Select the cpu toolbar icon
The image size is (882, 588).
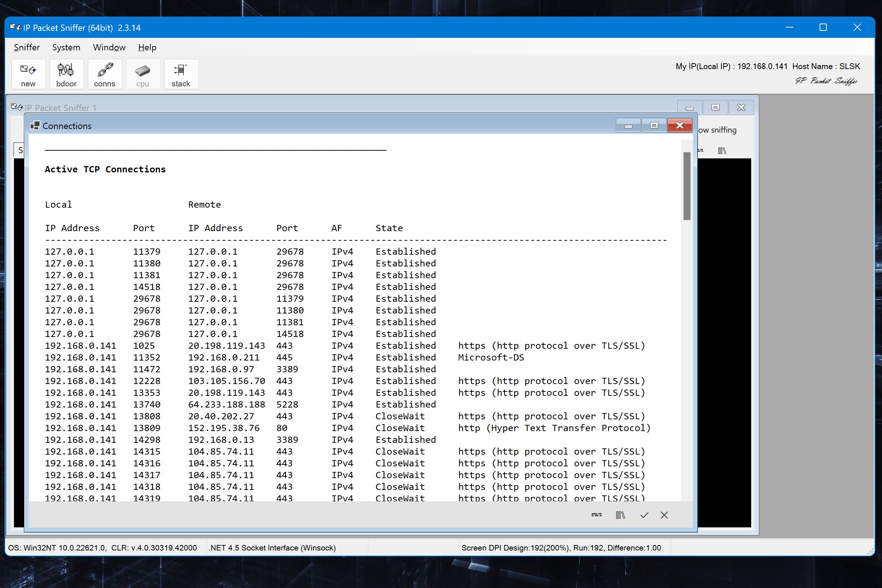pos(143,74)
